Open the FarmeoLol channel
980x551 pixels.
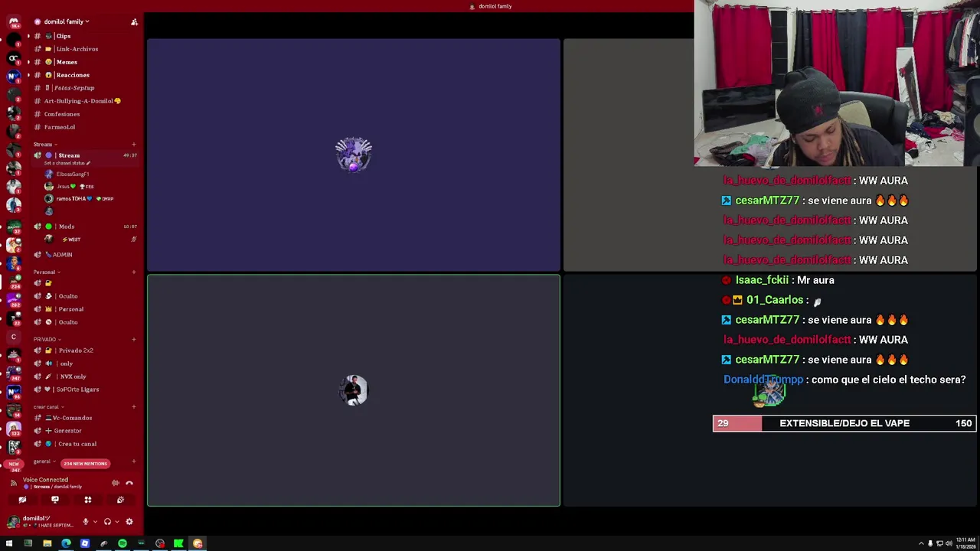pyautogui.click(x=59, y=127)
